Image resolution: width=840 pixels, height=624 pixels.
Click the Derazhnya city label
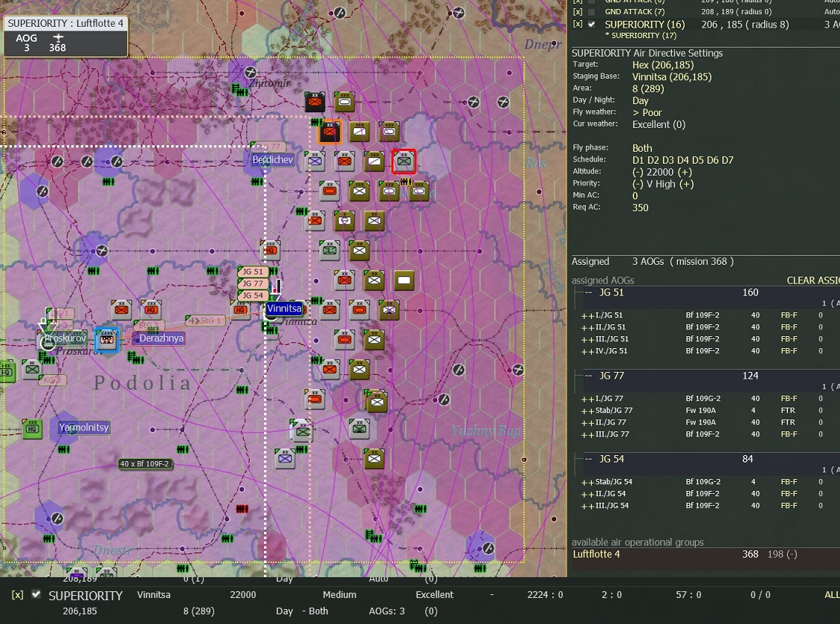click(x=162, y=338)
